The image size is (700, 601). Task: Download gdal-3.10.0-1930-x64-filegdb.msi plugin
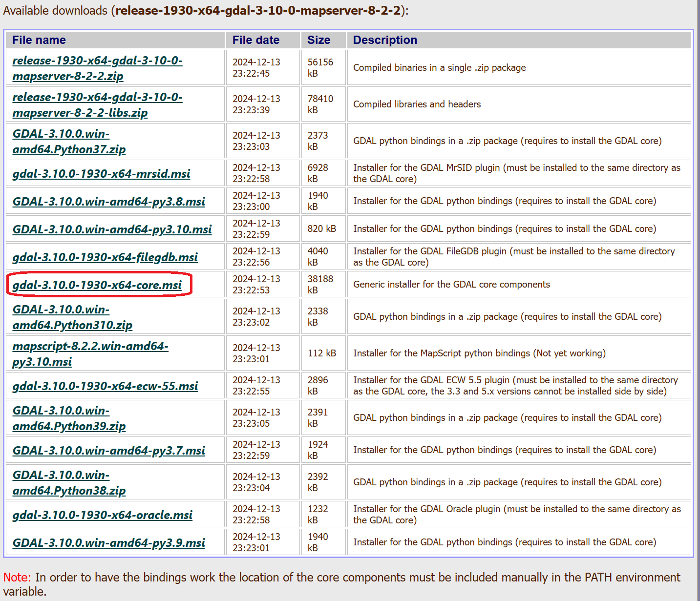(x=105, y=257)
